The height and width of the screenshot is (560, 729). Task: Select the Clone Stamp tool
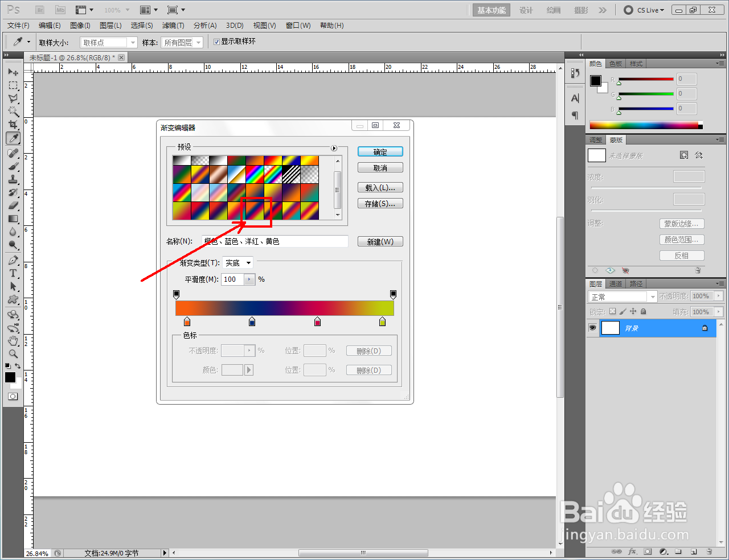coord(13,179)
